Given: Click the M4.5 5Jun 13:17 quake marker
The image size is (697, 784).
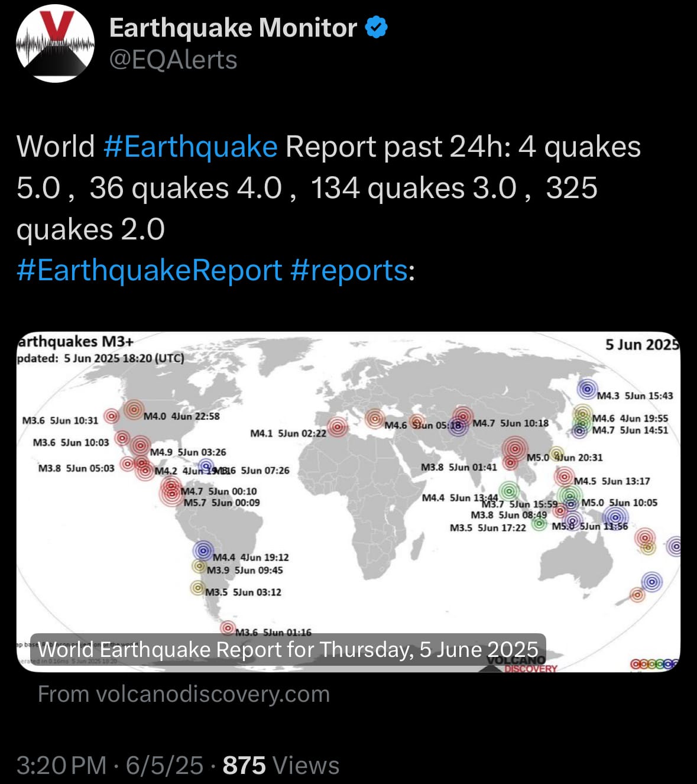Looking at the screenshot, I should coord(564,477).
